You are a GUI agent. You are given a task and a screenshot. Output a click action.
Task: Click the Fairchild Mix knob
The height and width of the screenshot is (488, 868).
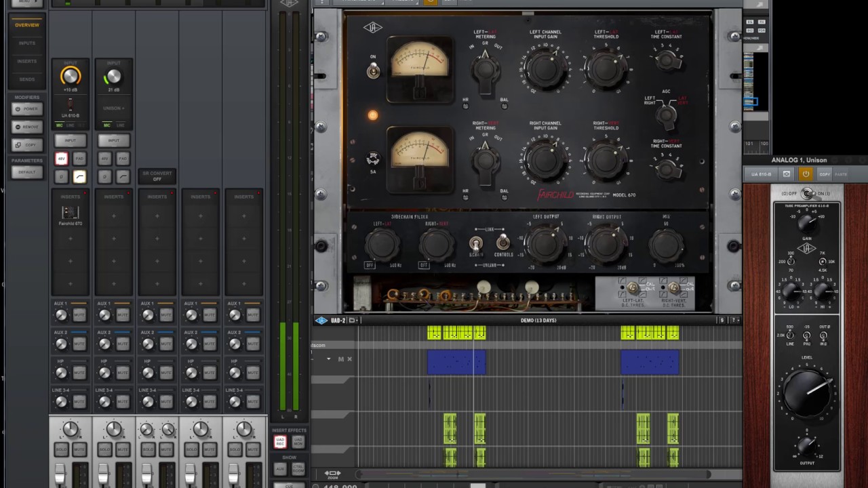666,245
